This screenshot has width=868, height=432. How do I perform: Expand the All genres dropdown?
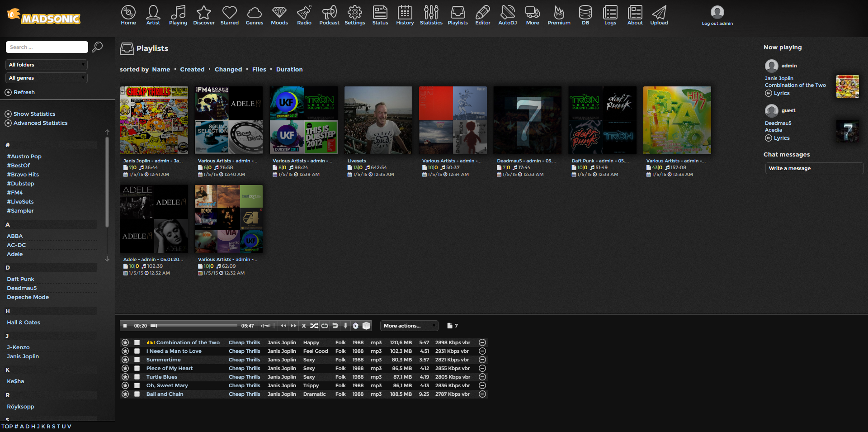coord(47,78)
